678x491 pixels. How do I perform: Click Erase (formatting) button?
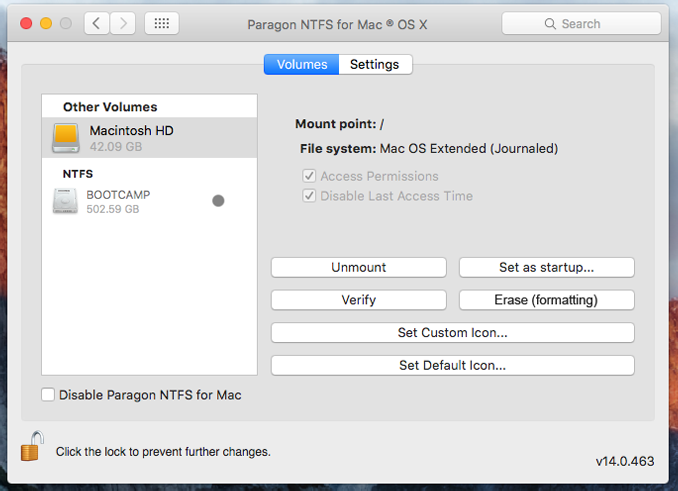547,300
